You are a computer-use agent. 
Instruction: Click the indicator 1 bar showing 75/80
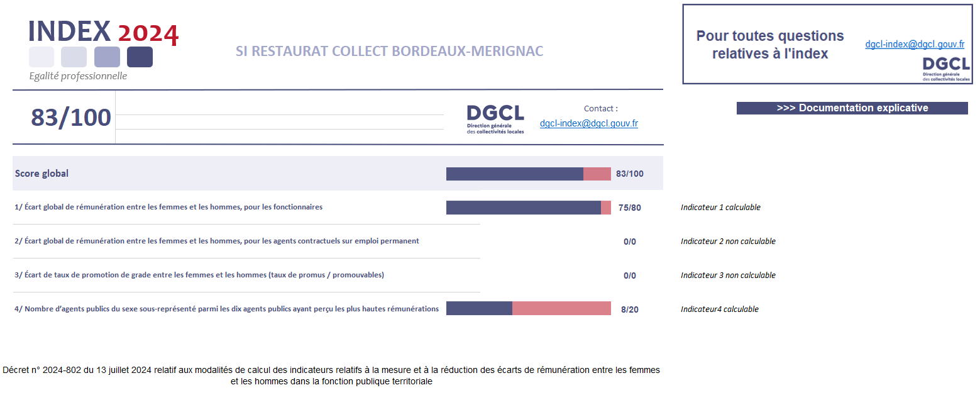point(528,208)
